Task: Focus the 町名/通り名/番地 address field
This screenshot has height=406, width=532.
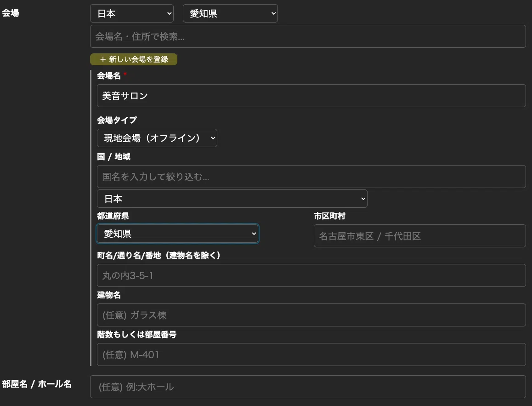Action: tap(311, 275)
